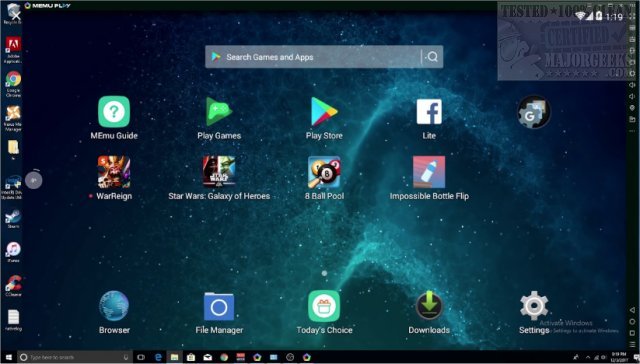Launch the Play Games app
The image size is (640, 364).
click(219, 112)
